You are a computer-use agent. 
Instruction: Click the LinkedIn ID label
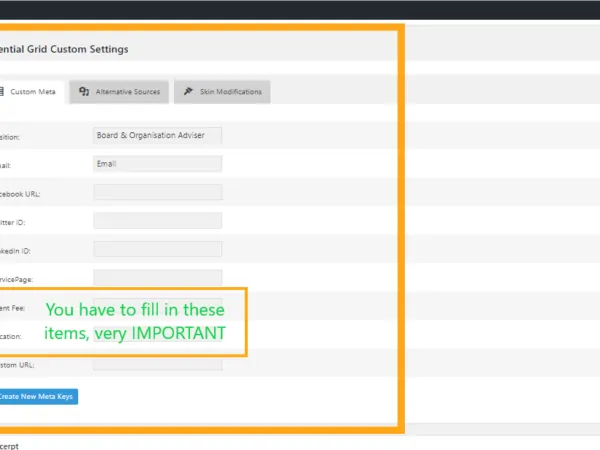15,251
